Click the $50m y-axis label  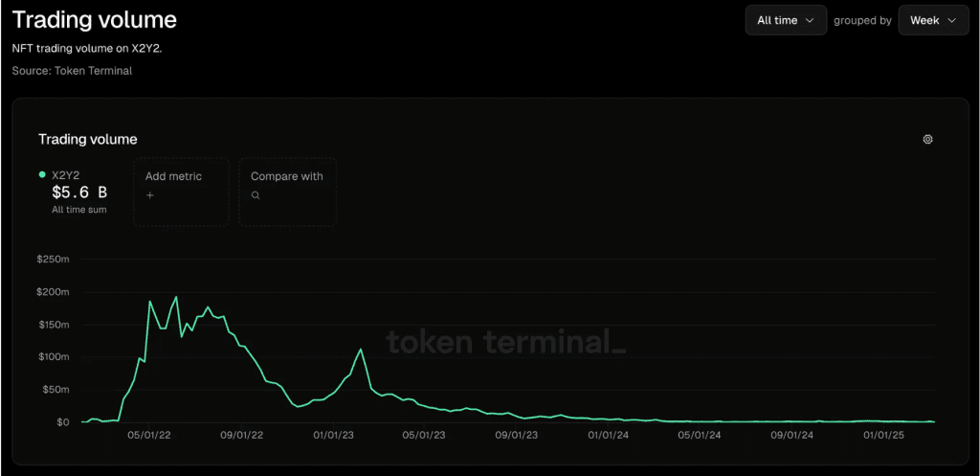click(x=56, y=390)
